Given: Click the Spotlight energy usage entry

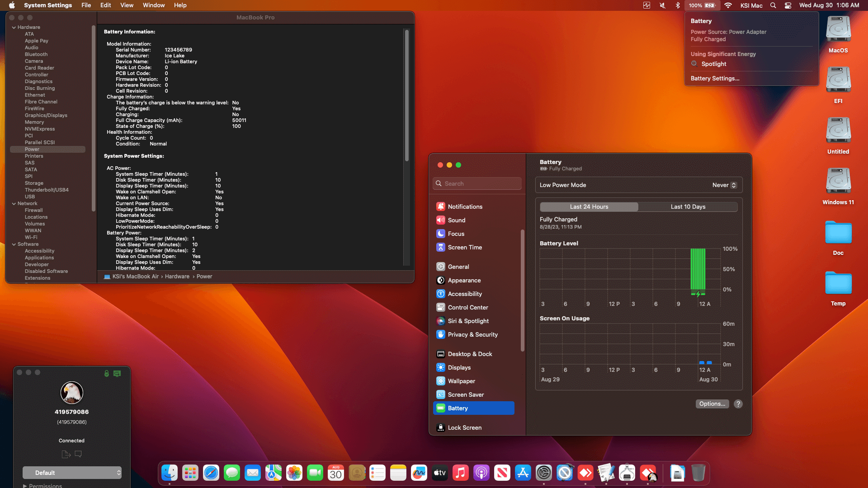Looking at the screenshot, I should click(x=713, y=64).
